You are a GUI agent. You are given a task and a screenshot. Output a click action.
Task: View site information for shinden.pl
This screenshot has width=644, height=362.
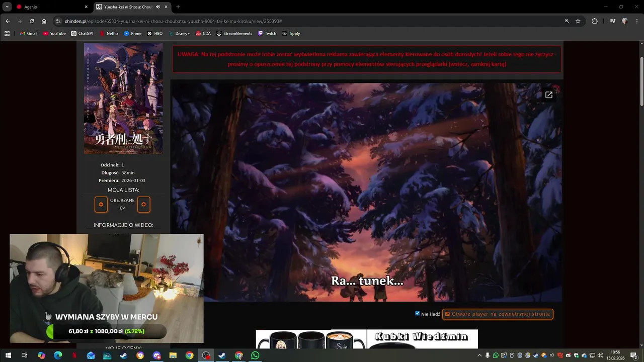point(58,21)
